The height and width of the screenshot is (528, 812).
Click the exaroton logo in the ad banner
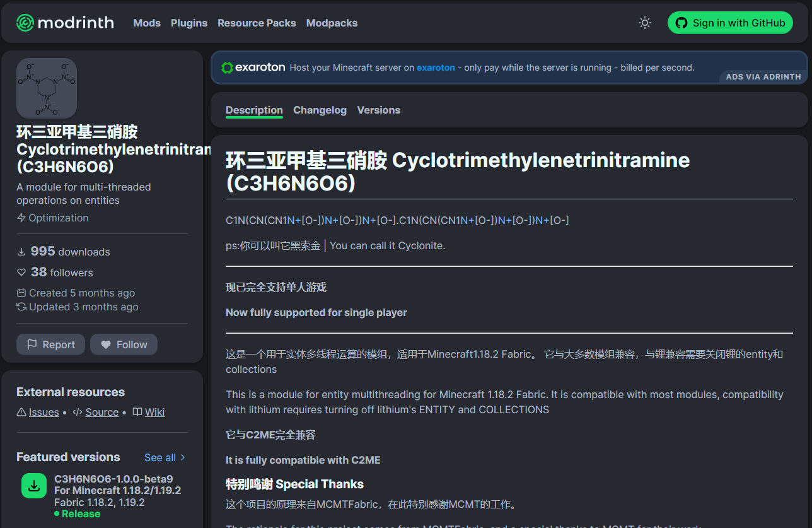[227, 67]
